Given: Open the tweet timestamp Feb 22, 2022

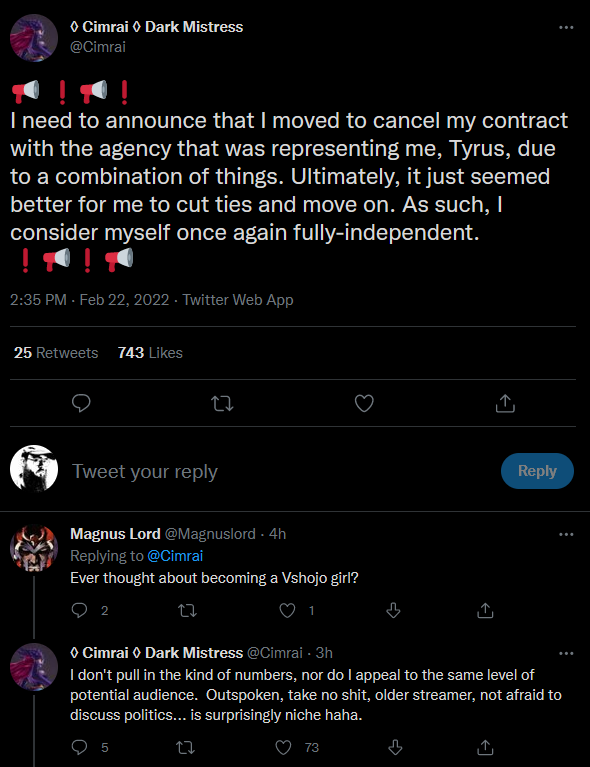Looking at the screenshot, I should click(124, 299).
